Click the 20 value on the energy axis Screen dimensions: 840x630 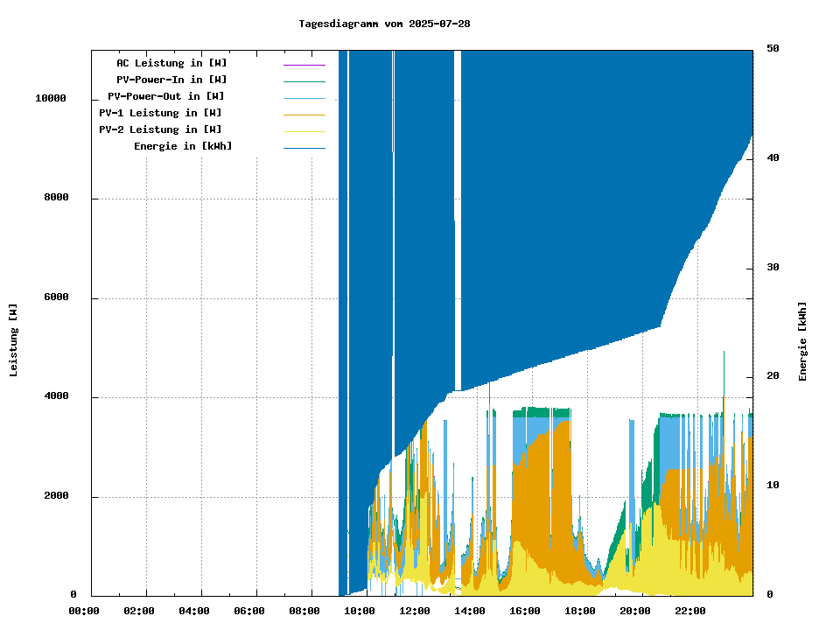pyautogui.click(x=773, y=376)
